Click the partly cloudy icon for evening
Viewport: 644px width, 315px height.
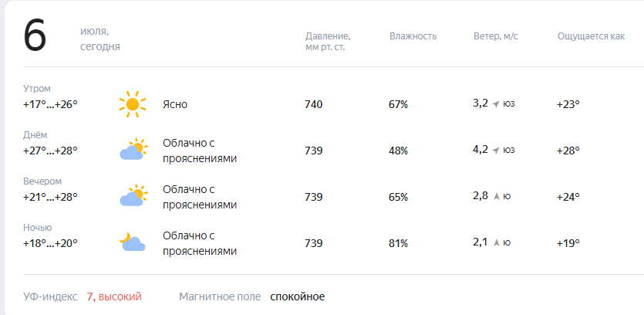tap(133, 195)
